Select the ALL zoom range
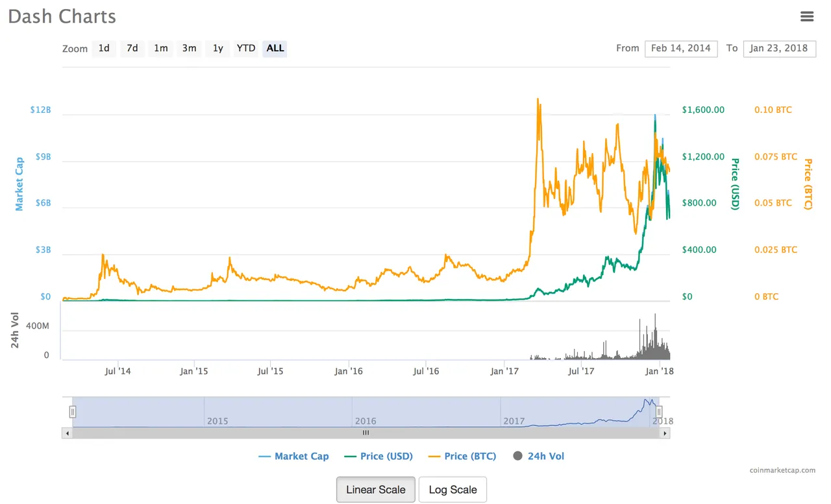831x504 pixels. pos(275,48)
